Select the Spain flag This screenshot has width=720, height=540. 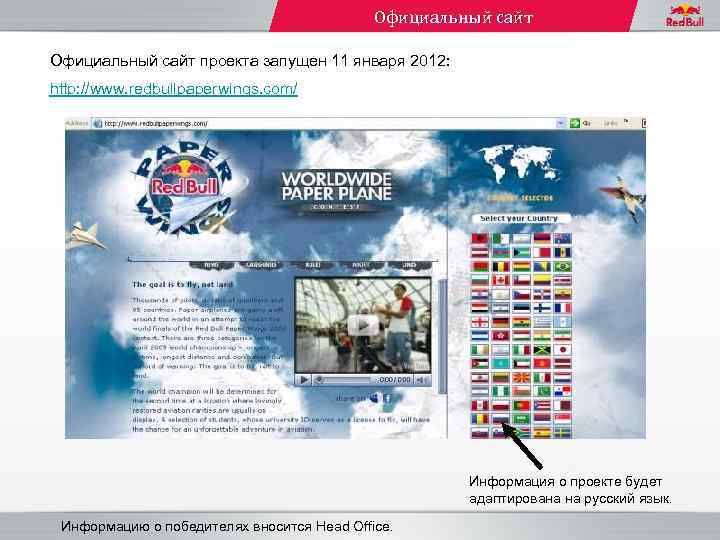pos(542,433)
